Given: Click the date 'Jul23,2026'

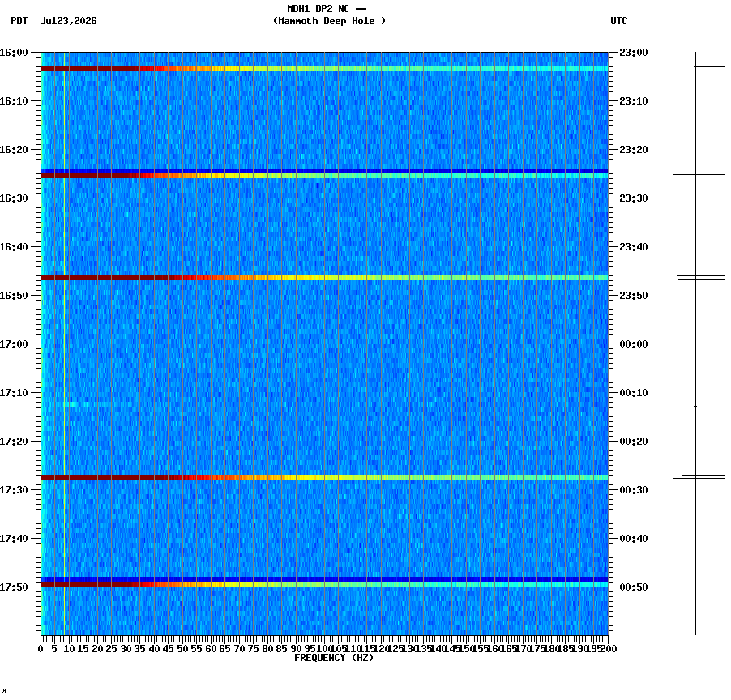Looking at the screenshot, I should point(69,21).
